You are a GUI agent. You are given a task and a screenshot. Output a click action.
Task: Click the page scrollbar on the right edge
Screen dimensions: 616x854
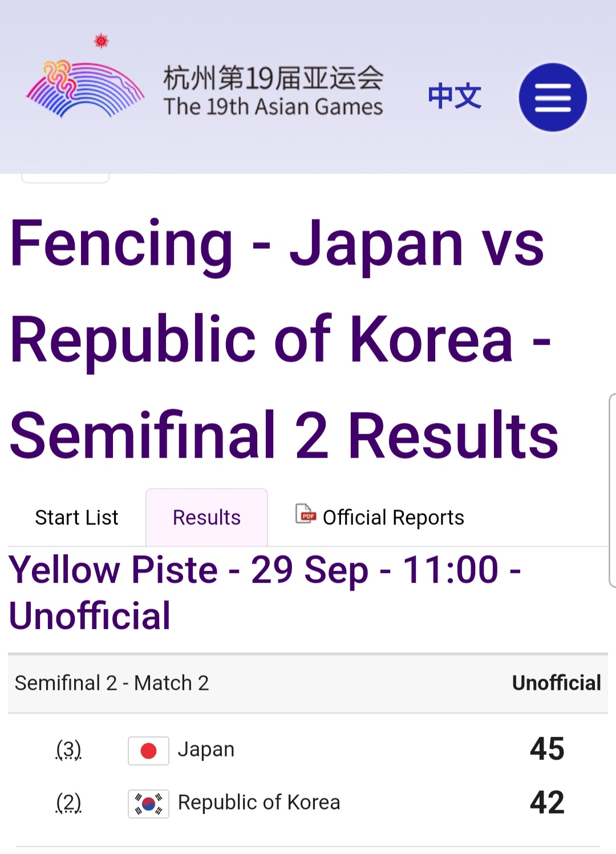(x=612, y=489)
